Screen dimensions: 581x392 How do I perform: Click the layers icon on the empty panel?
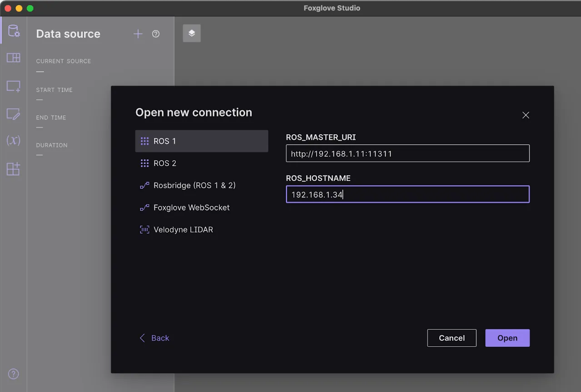191,33
